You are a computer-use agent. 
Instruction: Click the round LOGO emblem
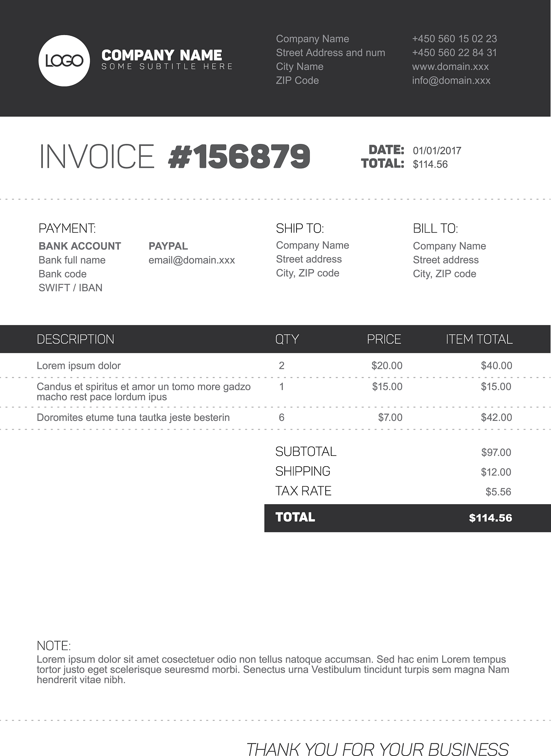[64, 61]
